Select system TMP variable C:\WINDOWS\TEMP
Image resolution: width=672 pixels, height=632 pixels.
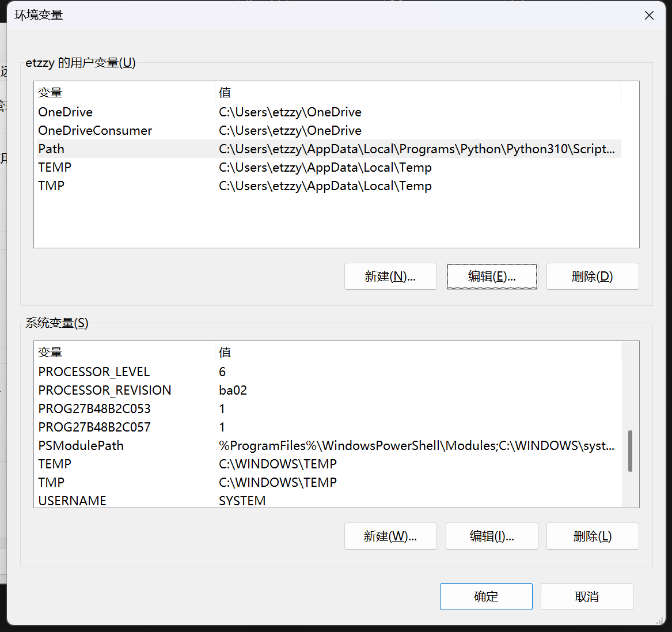(329, 482)
